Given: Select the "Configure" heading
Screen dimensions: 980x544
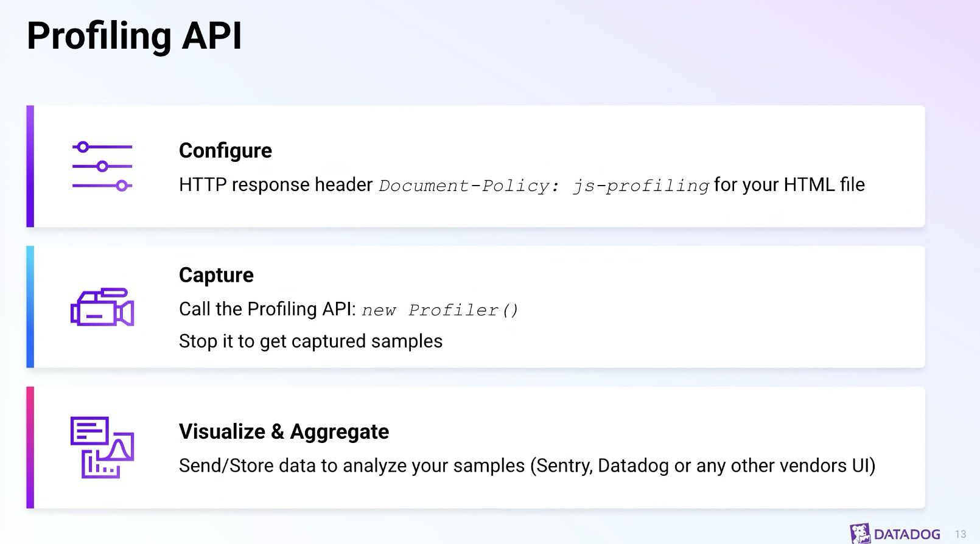Looking at the screenshot, I should (x=225, y=150).
